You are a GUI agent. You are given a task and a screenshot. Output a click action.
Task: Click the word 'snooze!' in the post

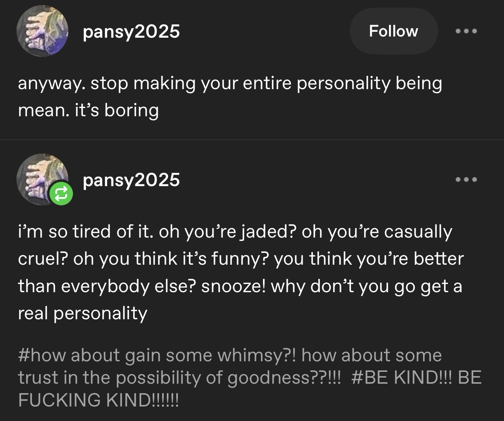(x=234, y=286)
